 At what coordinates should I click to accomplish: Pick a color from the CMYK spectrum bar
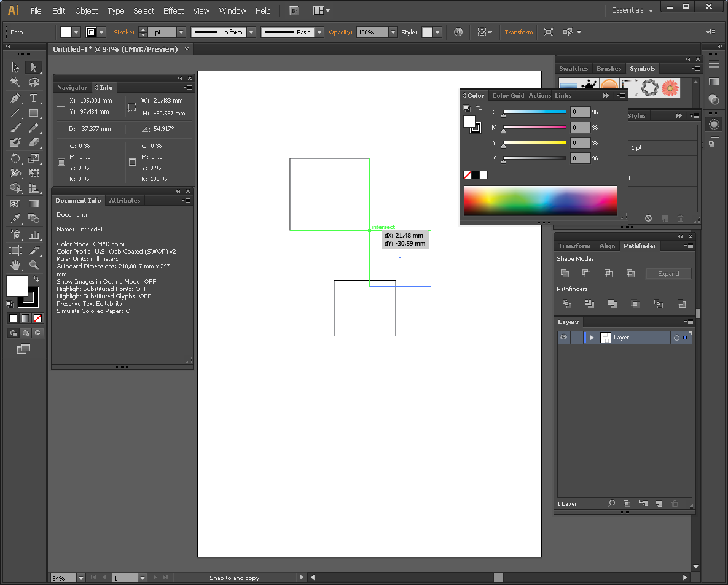click(540, 201)
